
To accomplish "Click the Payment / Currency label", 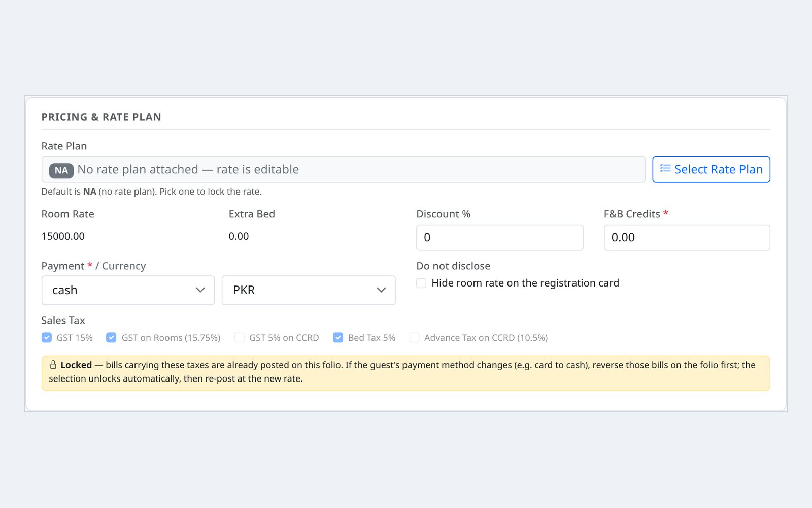I will 93,266.
